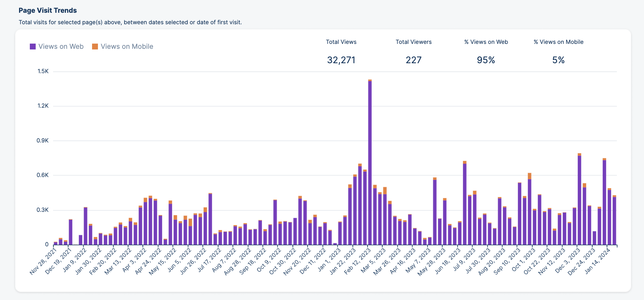This screenshot has width=644, height=300.
Task: Click the Total Views stat title
Action: 341,42
